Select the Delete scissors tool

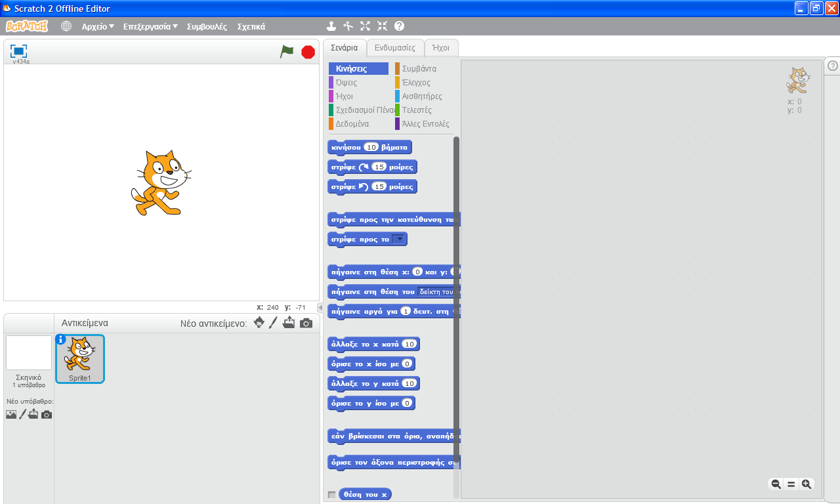pyautogui.click(x=348, y=26)
